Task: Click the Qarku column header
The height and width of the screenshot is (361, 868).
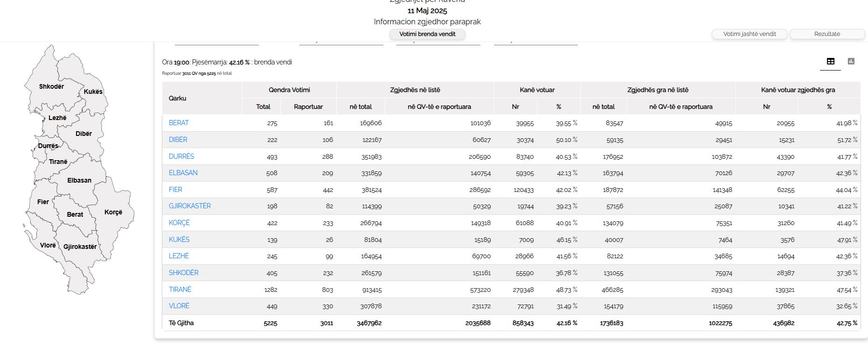Action: [x=178, y=98]
